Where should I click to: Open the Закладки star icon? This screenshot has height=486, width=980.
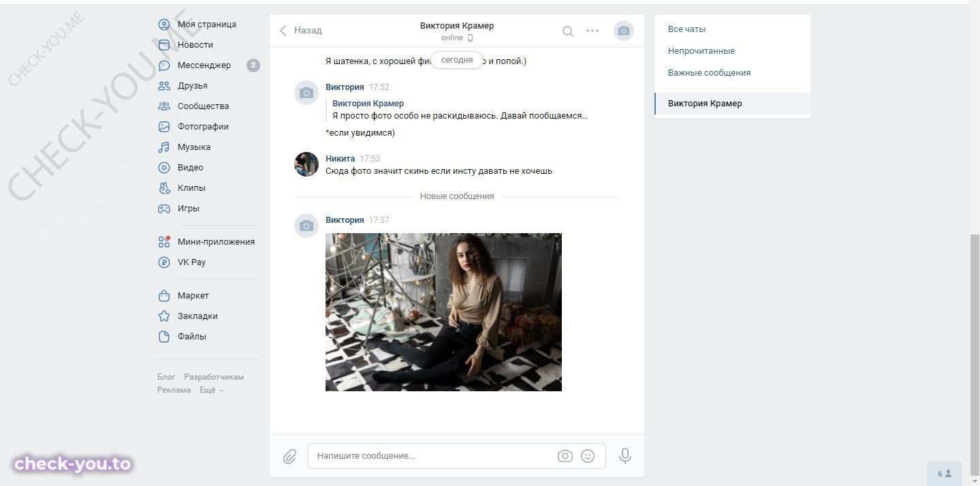tap(163, 316)
